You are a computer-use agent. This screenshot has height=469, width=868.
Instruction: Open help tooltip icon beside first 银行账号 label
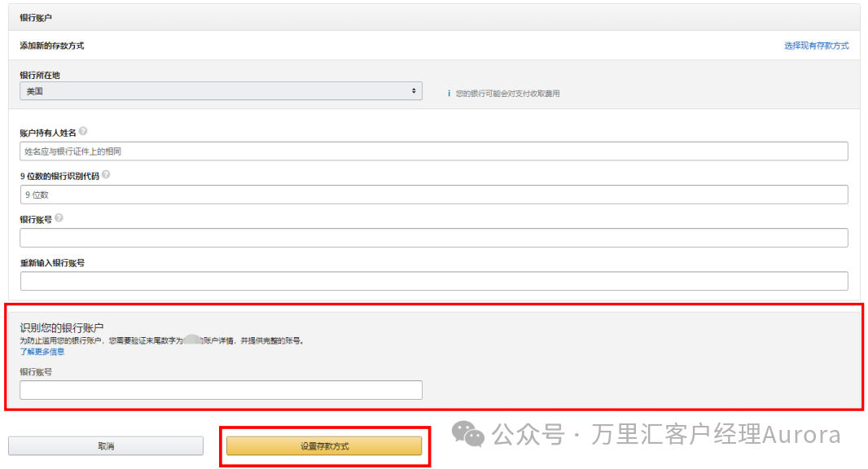(59, 218)
